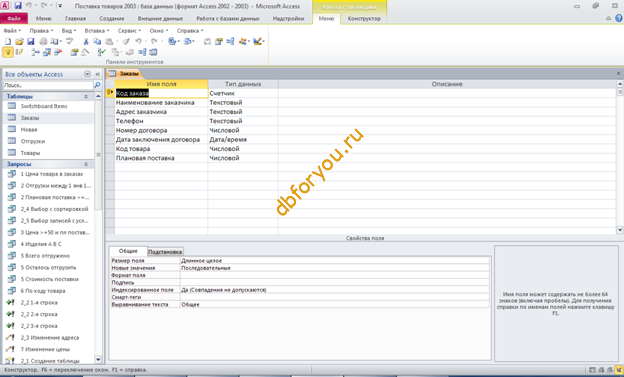Viewport: 624px width, 377px height.
Task: Click the Save floppy icon in the Меню toolbar
Action: [31, 41]
